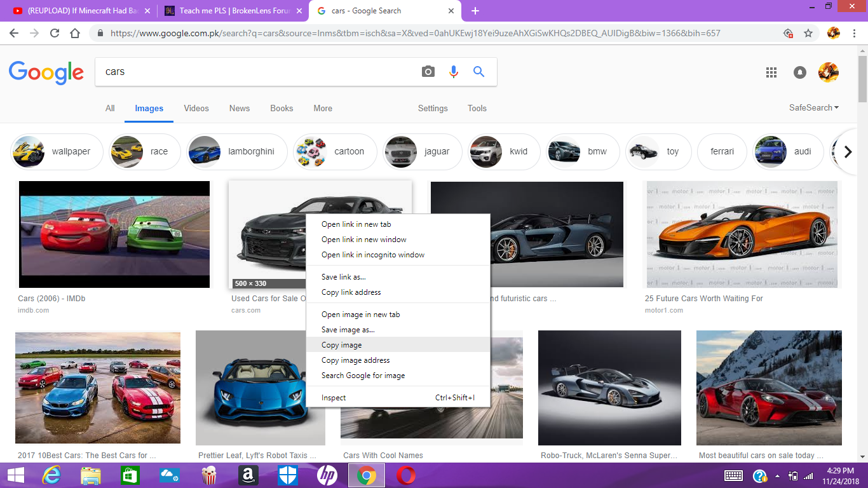868x488 pixels.
Task: Switch to the Videos search tab
Action: coord(196,108)
